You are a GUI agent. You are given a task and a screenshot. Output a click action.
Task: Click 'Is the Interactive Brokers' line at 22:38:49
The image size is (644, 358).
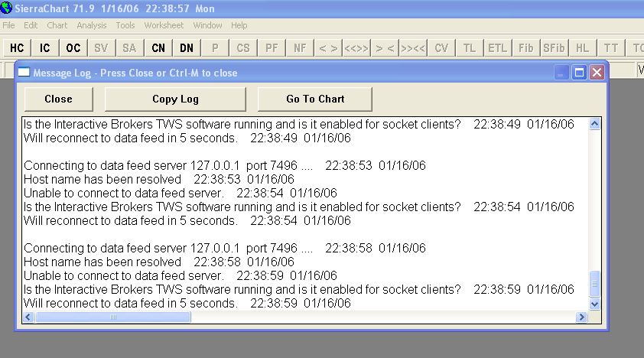coord(298,124)
